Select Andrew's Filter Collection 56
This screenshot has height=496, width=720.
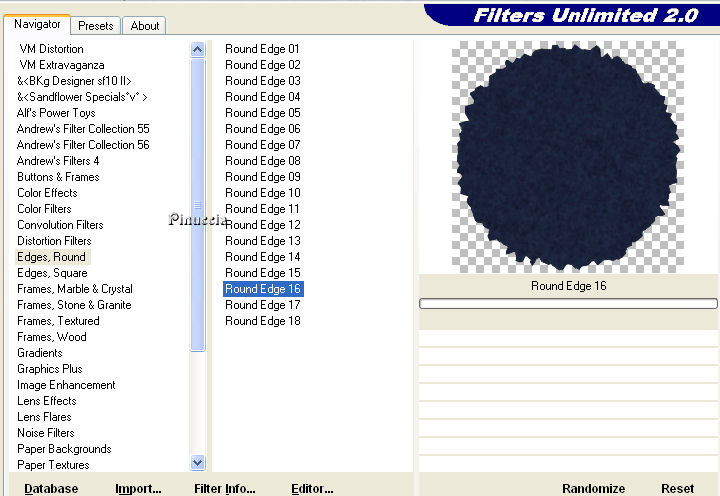click(x=83, y=145)
